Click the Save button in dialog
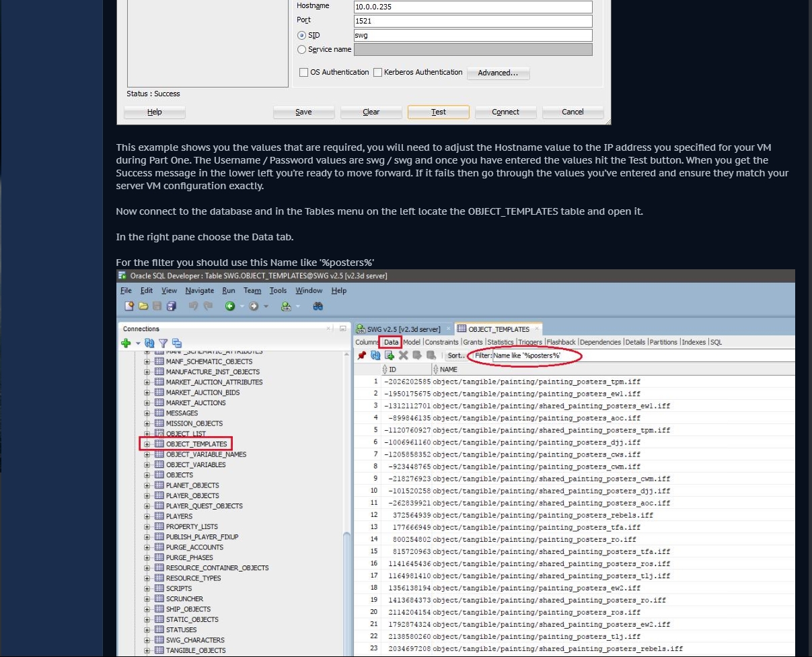The image size is (812, 657). tap(304, 112)
